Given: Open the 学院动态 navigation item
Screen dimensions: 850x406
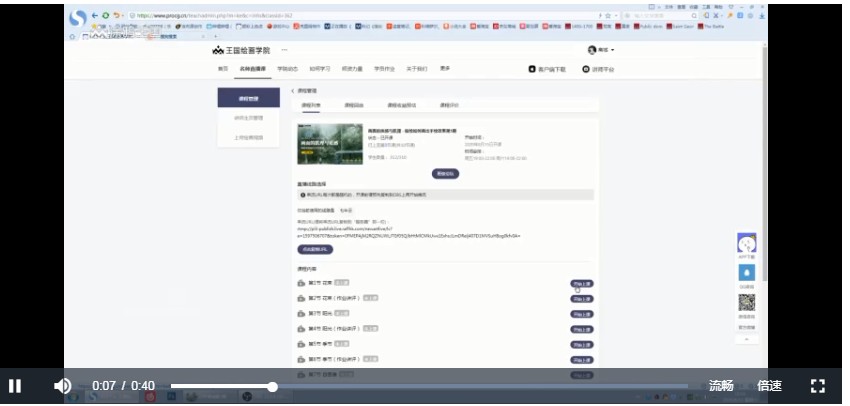Looking at the screenshot, I should click(x=287, y=69).
